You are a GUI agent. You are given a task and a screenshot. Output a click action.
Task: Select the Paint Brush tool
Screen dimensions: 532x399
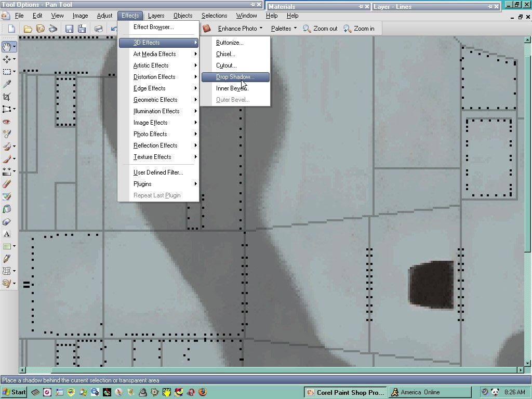(6, 159)
